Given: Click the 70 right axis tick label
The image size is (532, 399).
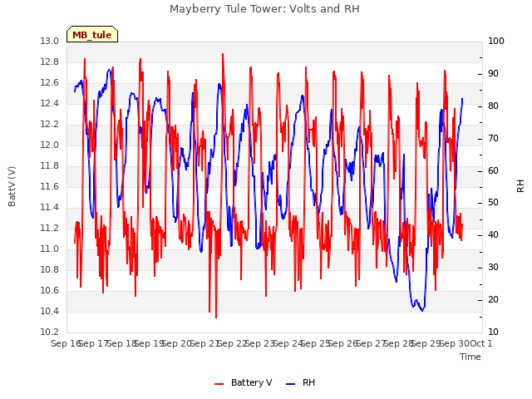Looking at the screenshot, I should coord(493,139).
